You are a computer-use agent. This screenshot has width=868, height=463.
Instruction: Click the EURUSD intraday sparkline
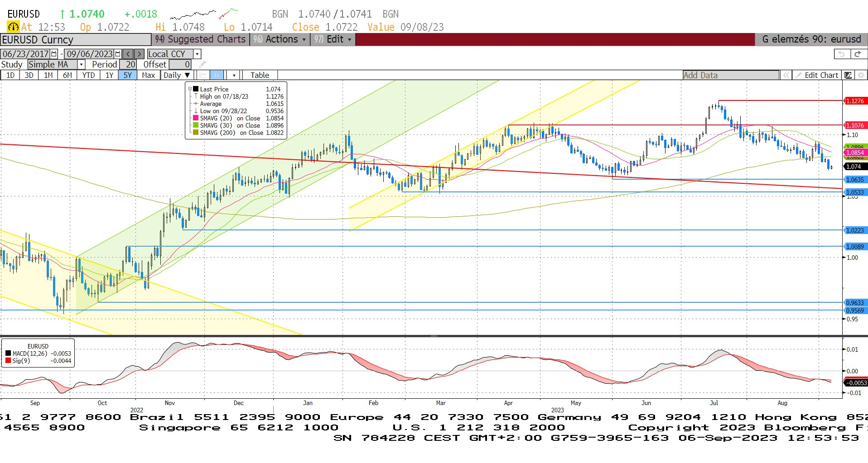point(204,14)
